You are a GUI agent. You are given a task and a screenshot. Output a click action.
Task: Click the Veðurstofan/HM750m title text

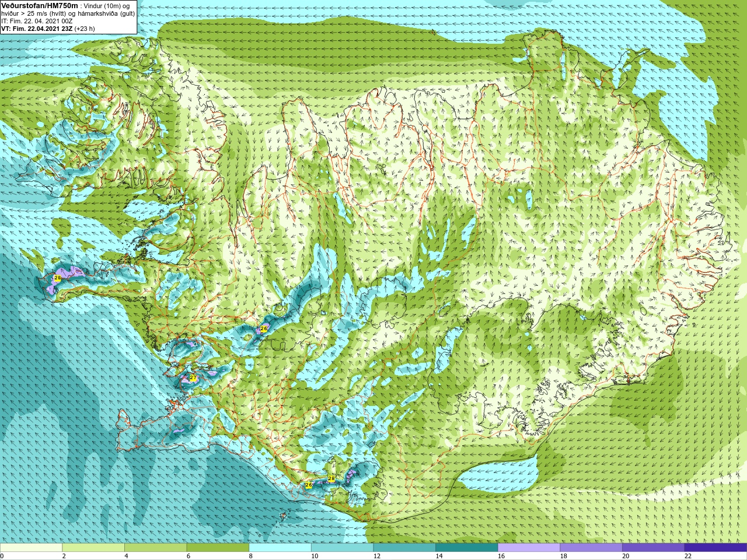point(39,5)
